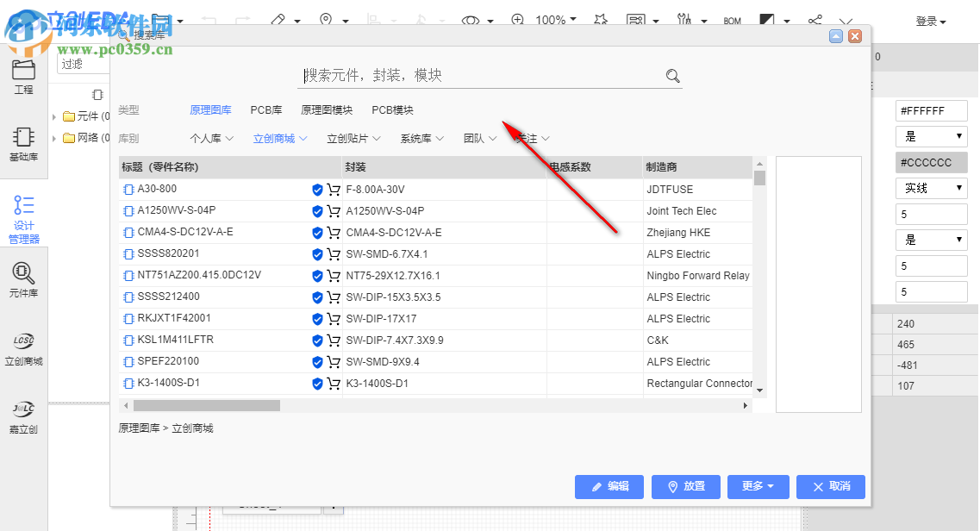Focus the 搜索元件，封装，模块 search field
This screenshot has width=980, height=531.
481,76
